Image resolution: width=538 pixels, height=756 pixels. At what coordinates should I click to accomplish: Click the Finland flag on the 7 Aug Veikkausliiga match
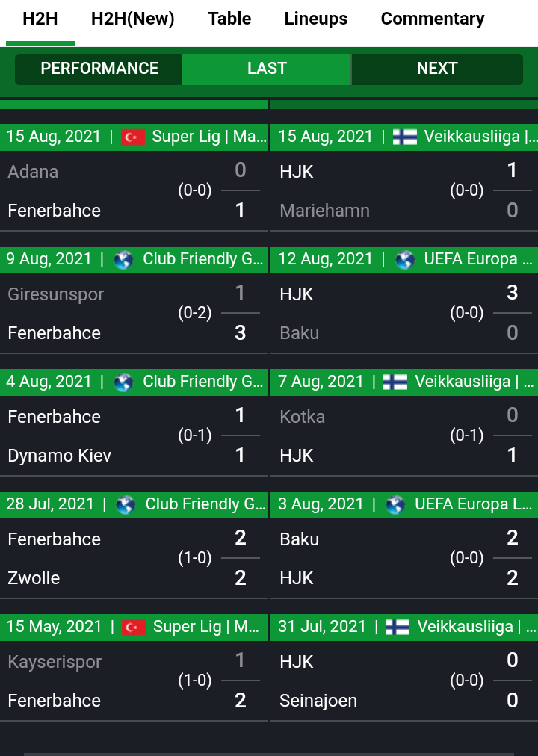tap(395, 382)
